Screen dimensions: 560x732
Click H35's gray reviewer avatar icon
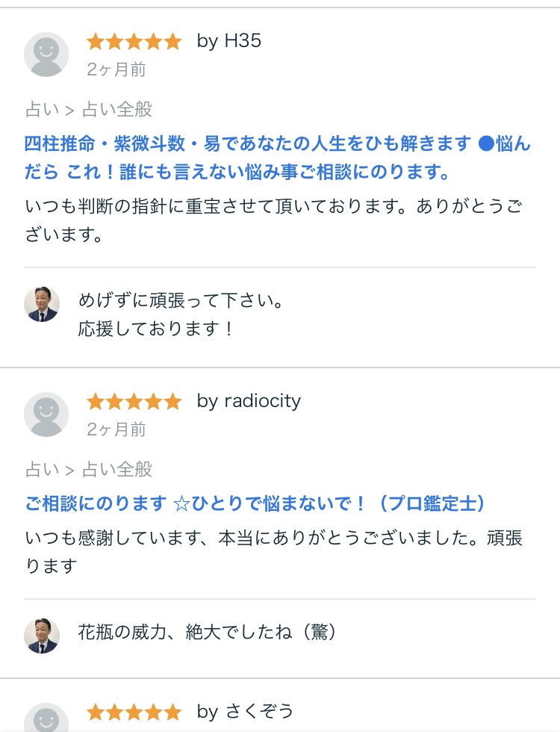coord(46,55)
